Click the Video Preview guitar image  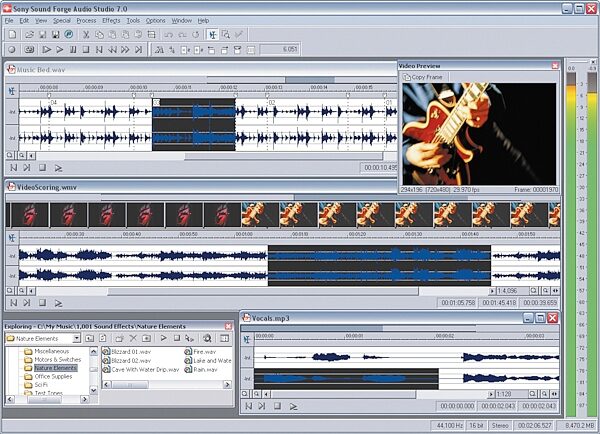point(479,134)
